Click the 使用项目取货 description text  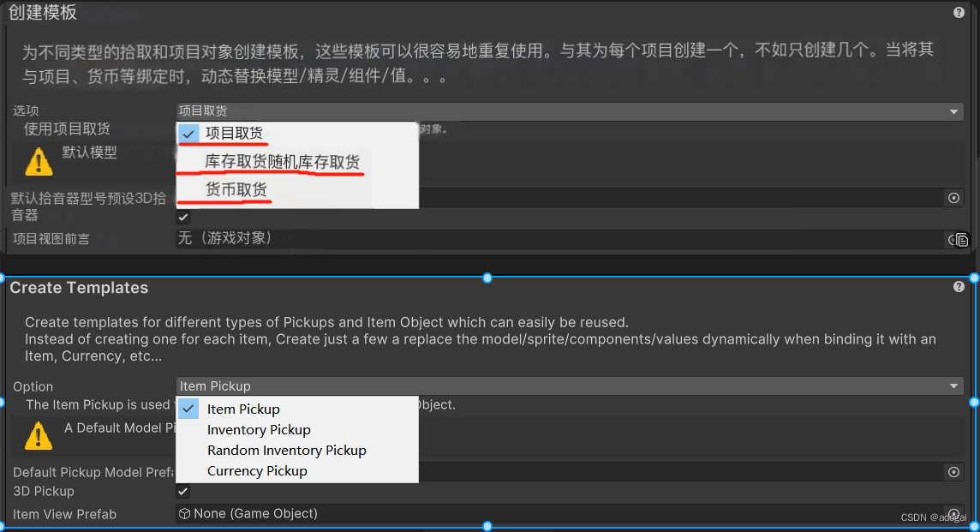67,129
